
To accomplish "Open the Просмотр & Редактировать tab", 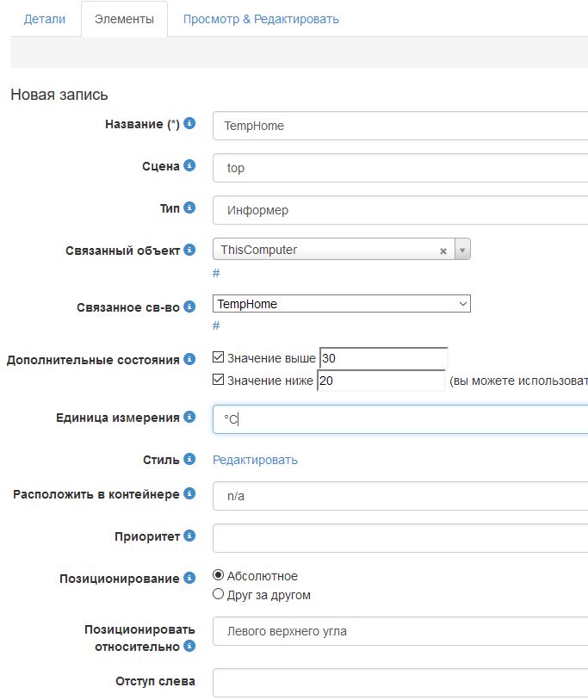I will pyautogui.click(x=261, y=18).
